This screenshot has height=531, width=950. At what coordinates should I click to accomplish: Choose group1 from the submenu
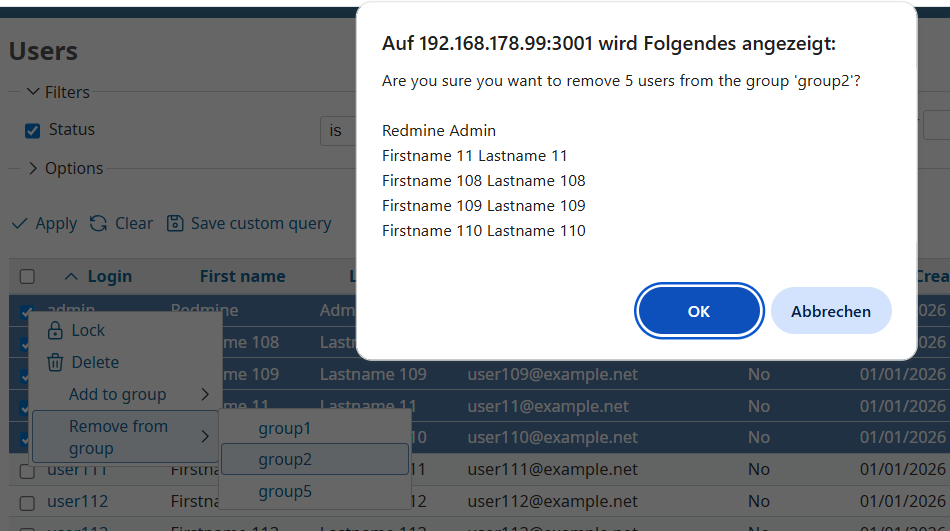click(285, 429)
